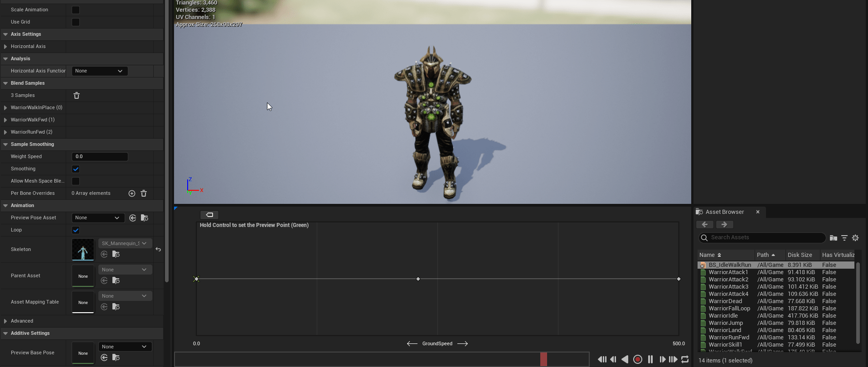
Task: Sort assets by Disk Size column
Action: [x=802, y=255]
